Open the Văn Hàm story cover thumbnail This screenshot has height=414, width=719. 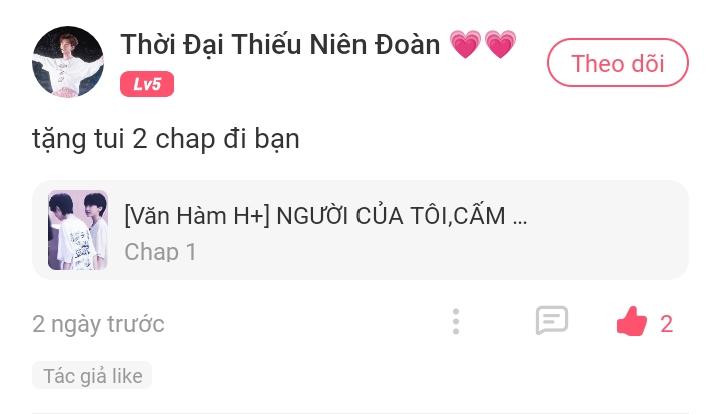tap(78, 230)
